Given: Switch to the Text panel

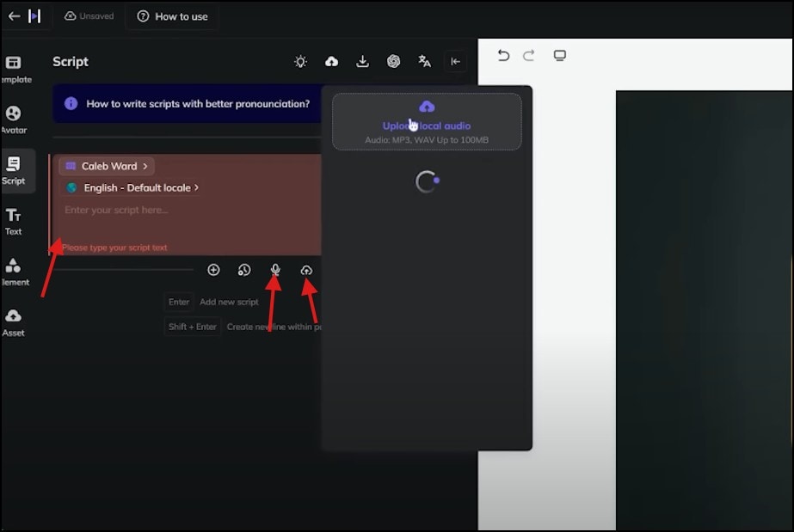Looking at the screenshot, I should (14, 217).
